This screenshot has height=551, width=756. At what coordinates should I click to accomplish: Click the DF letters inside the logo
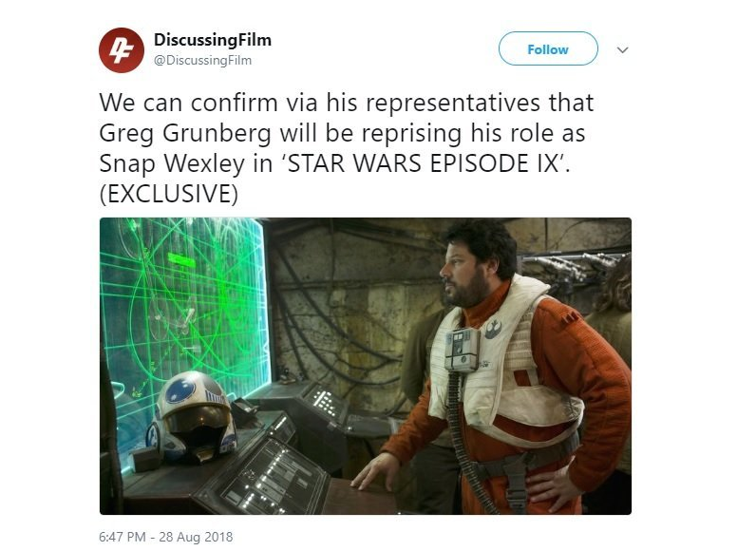point(121,50)
